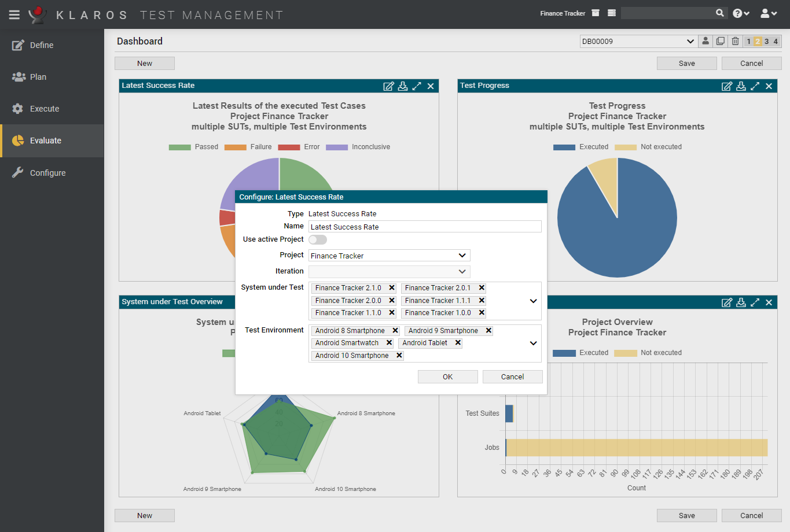Remove Finance Tracker 2.1.0 from selection
Image resolution: width=790 pixels, height=532 pixels.
(x=392, y=288)
